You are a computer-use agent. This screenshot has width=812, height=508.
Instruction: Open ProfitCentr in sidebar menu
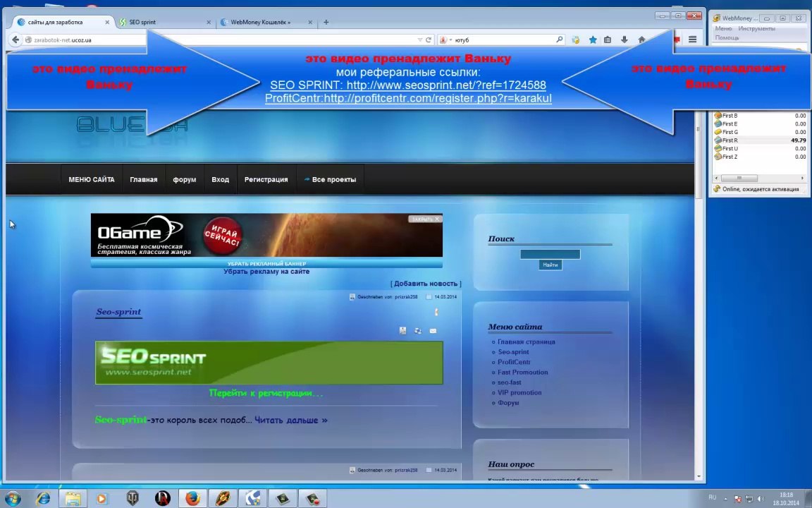[x=515, y=362]
